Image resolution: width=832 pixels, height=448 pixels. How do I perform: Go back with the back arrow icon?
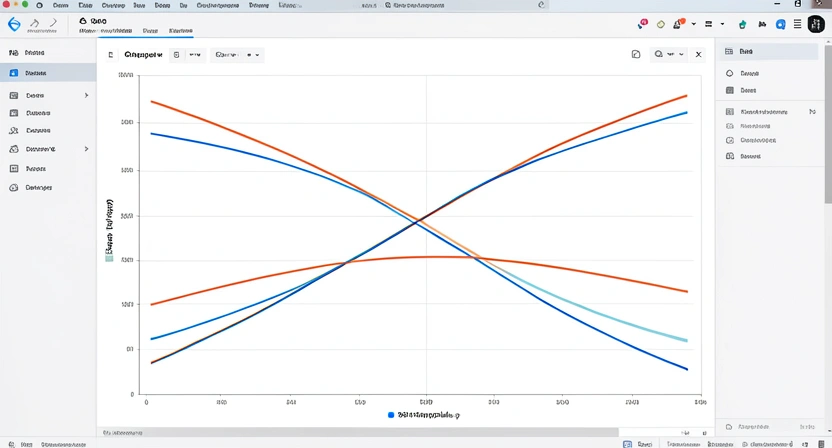click(36, 23)
